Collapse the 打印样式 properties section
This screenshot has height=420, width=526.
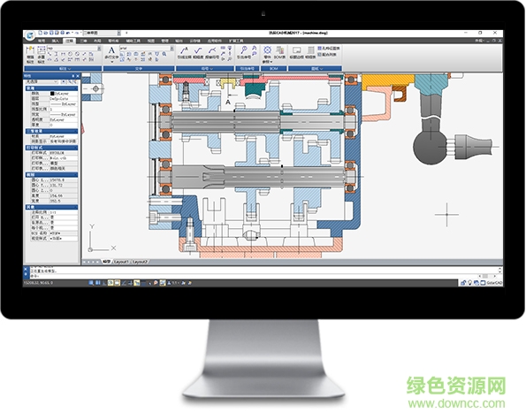point(51,148)
